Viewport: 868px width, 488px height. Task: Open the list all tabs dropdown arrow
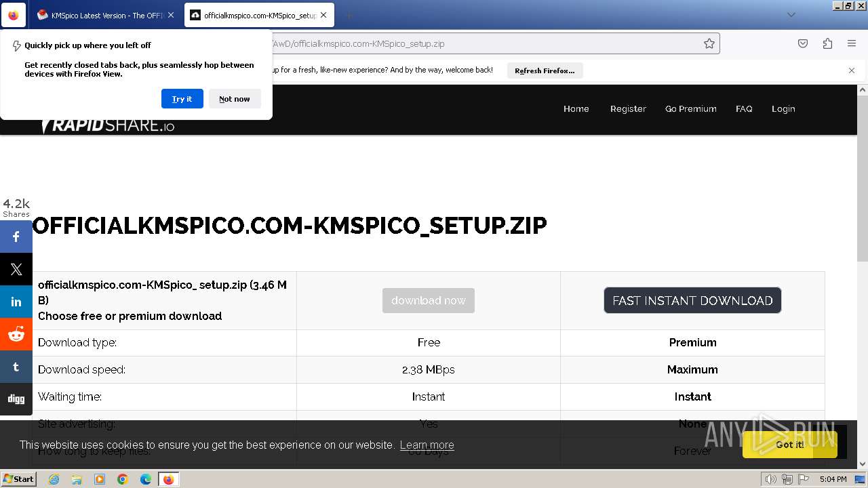point(791,15)
